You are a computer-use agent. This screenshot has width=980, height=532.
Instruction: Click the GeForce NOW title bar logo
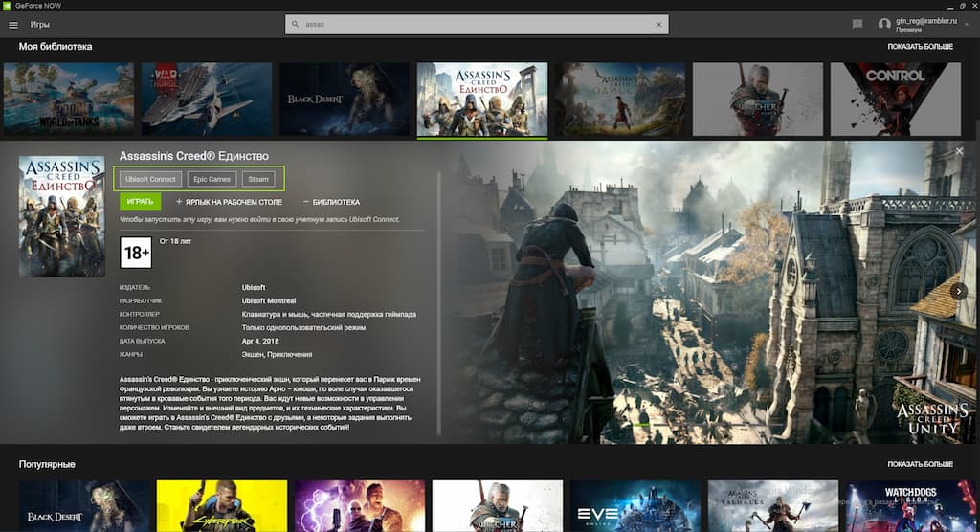tap(7, 6)
